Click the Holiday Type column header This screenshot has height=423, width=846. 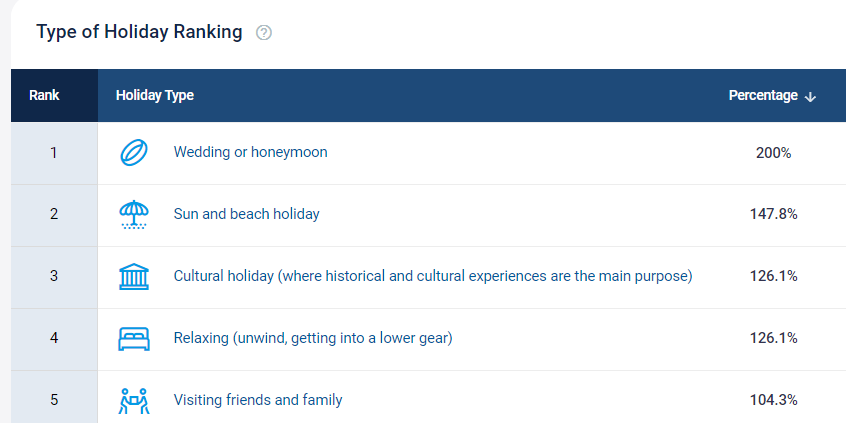click(155, 95)
